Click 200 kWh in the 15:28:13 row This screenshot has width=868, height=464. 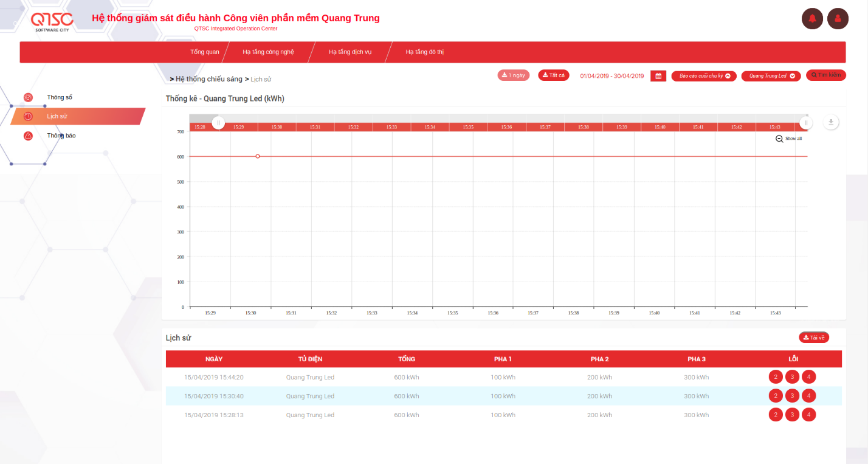599,415
